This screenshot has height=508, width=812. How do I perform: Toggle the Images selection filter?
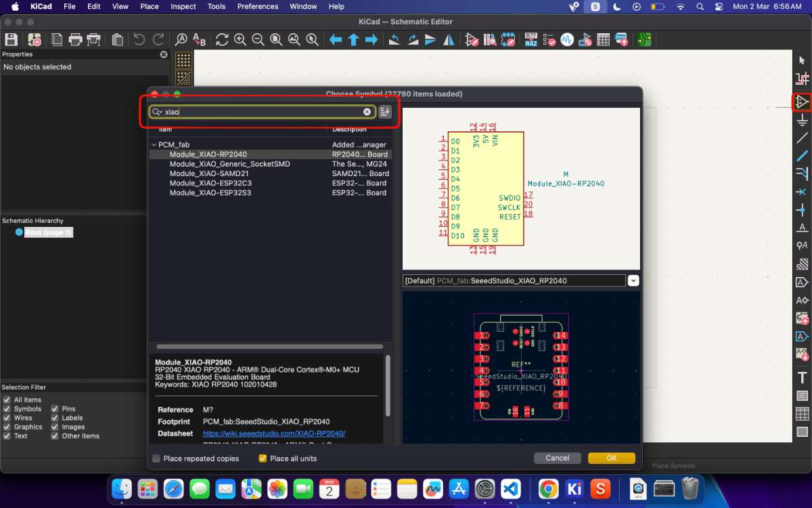click(x=55, y=427)
